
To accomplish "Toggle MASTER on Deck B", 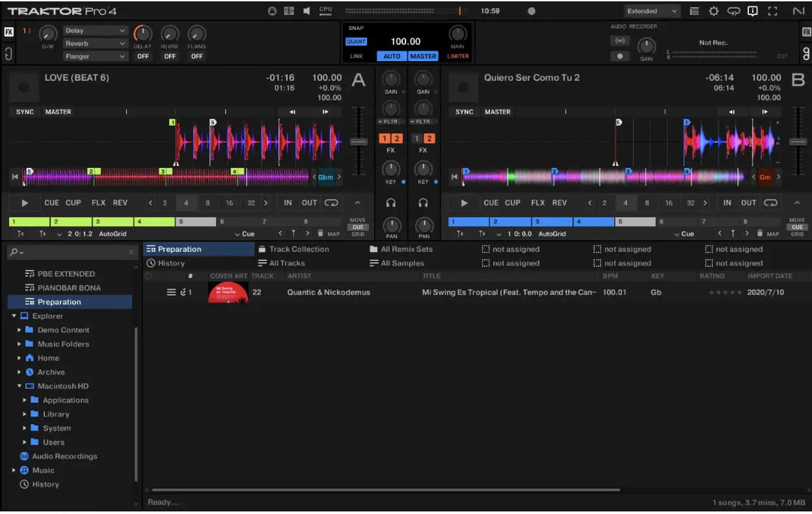I will (x=497, y=112).
